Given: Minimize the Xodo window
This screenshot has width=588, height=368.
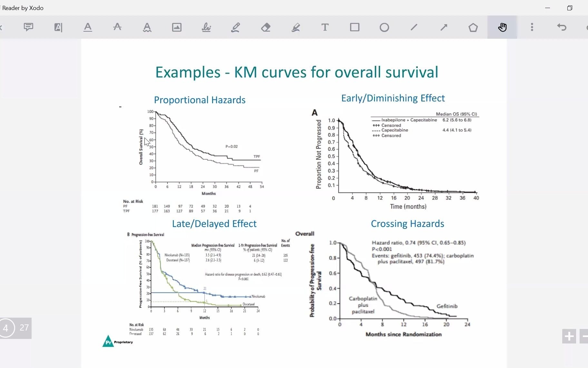Looking at the screenshot, I should point(547,8).
